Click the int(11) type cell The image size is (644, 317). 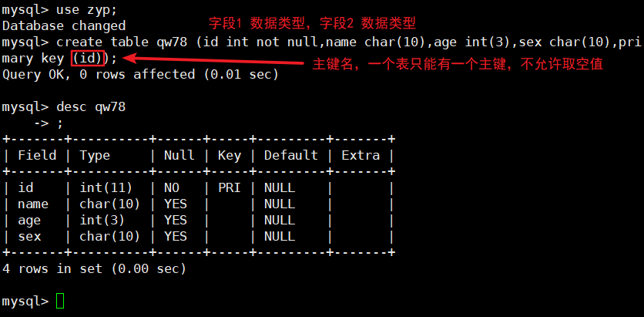106,187
